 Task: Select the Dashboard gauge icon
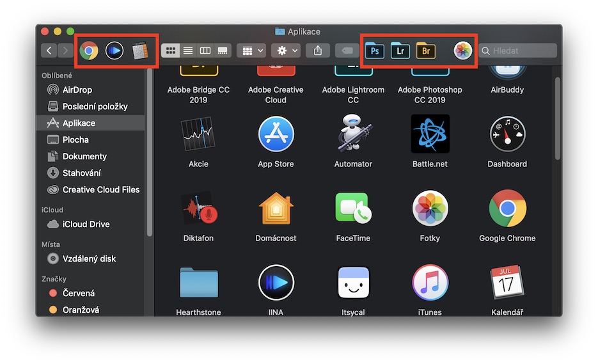click(507, 134)
